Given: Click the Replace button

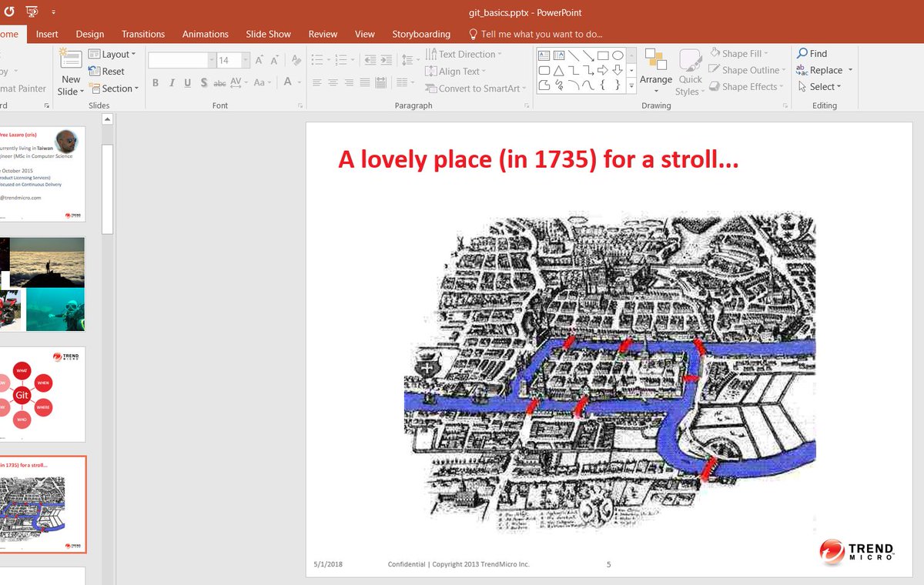Looking at the screenshot, I should (825, 70).
